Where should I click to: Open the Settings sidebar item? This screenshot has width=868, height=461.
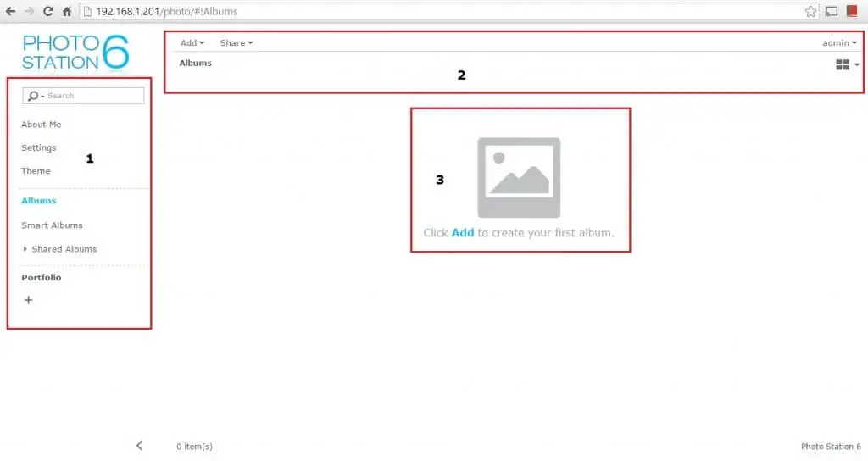tap(39, 147)
